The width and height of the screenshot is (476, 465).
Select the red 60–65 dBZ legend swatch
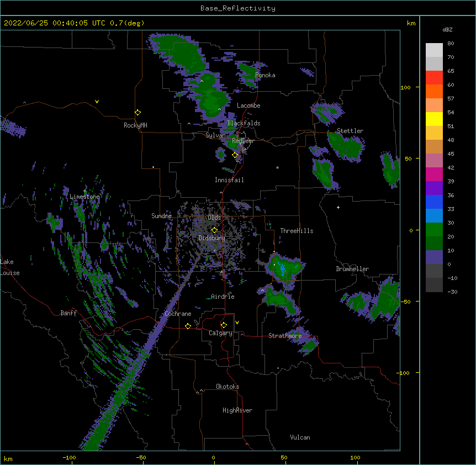click(434, 77)
